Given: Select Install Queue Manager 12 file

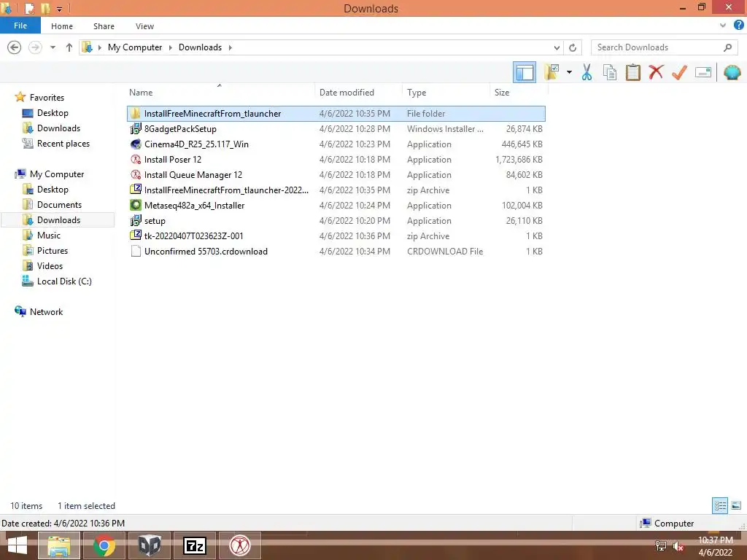Looking at the screenshot, I should point(336,175).
